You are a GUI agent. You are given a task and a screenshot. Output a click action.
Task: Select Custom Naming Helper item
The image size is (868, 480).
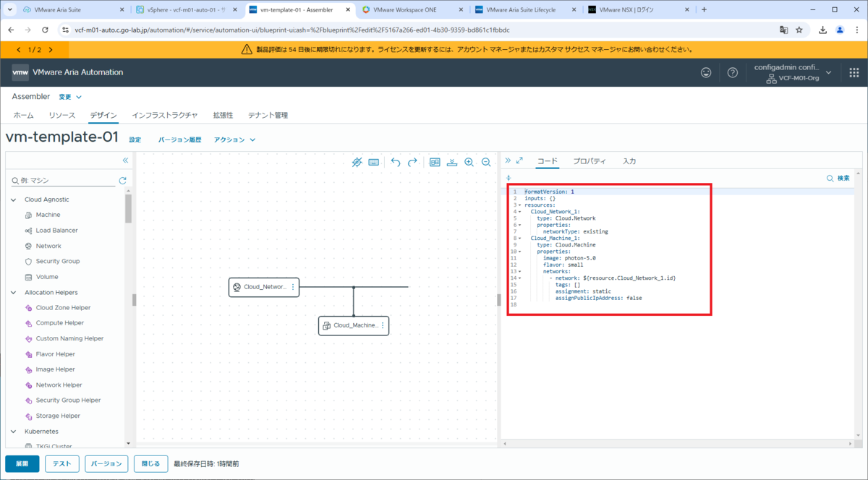point(69,338)
